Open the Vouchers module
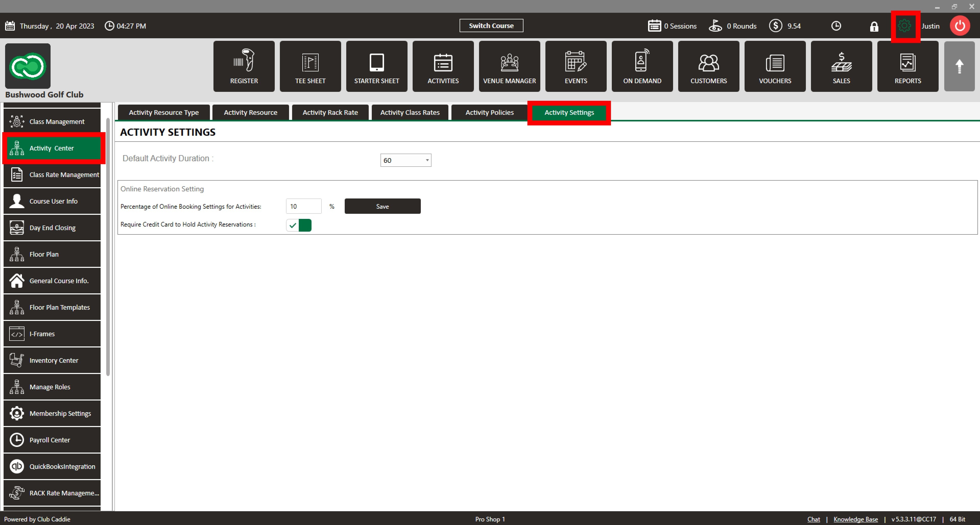The height and width of the screenshot is (525, 980). coord(775,66)
